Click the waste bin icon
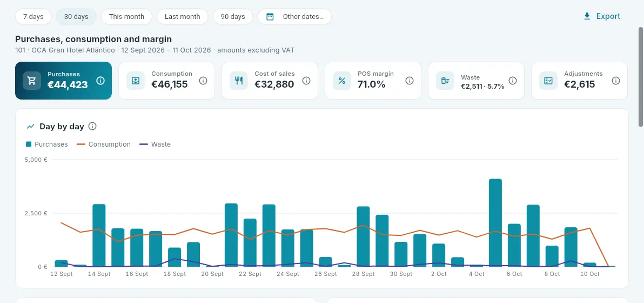644x303 pixels. point(445,81)
